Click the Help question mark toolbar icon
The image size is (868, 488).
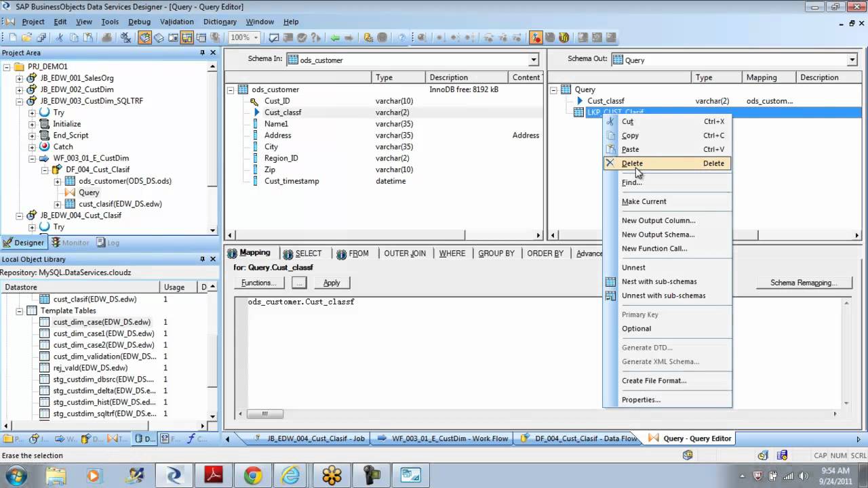pos(401,38)
